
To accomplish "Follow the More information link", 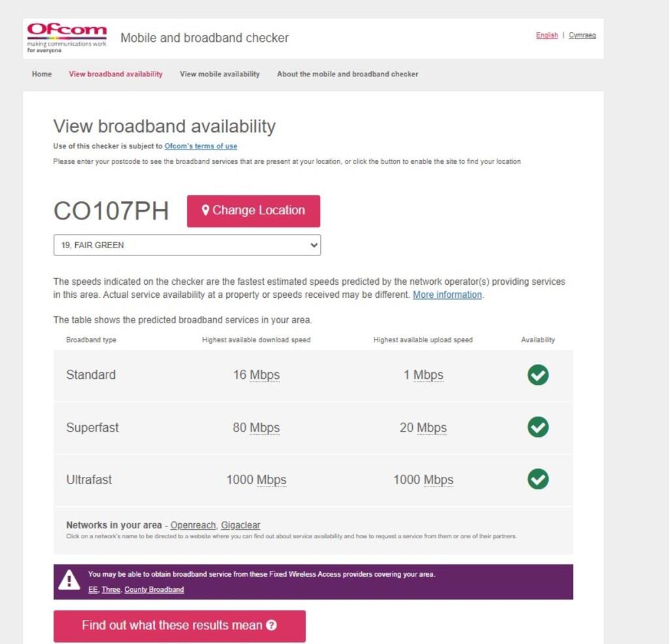I will (x=447, y=295).
